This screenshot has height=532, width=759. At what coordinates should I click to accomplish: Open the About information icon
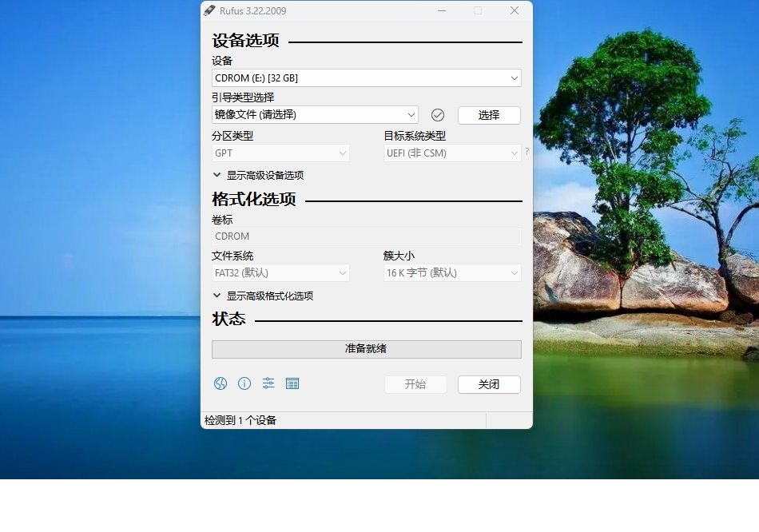(x=244, y=384)
